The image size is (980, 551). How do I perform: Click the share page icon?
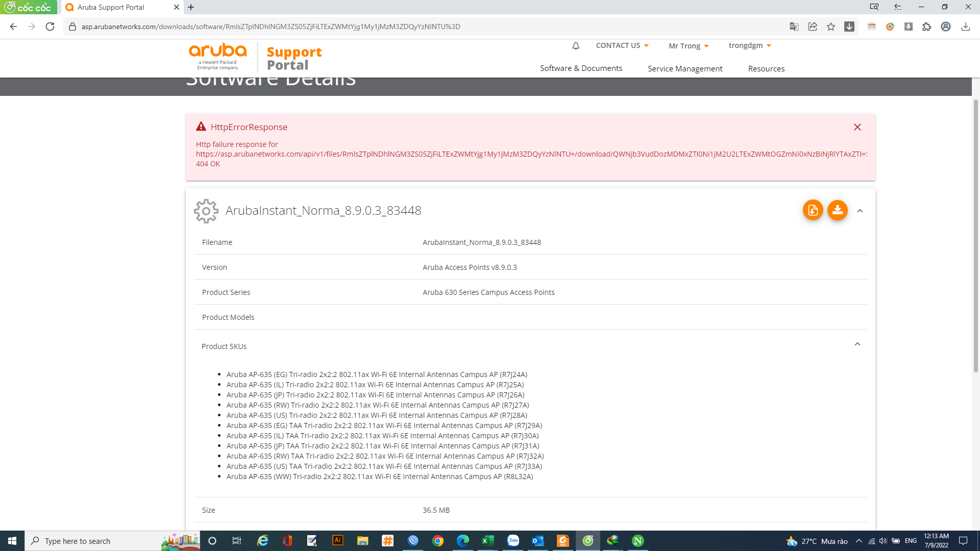(x=813, y=27)
